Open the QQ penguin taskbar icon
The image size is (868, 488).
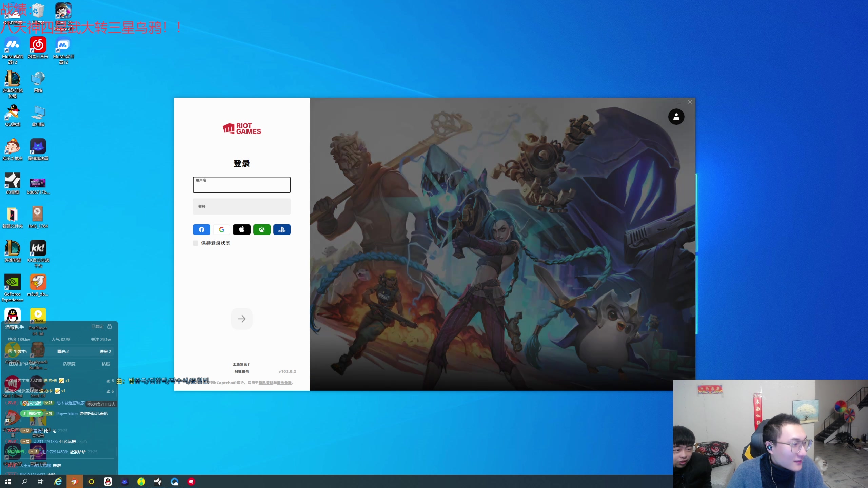108,482
